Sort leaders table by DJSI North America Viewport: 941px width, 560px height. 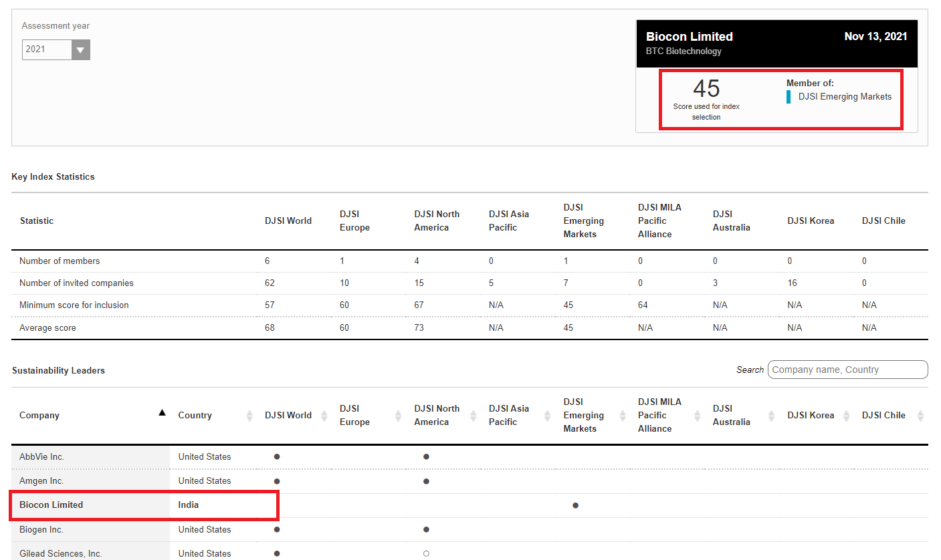[474, 416]
